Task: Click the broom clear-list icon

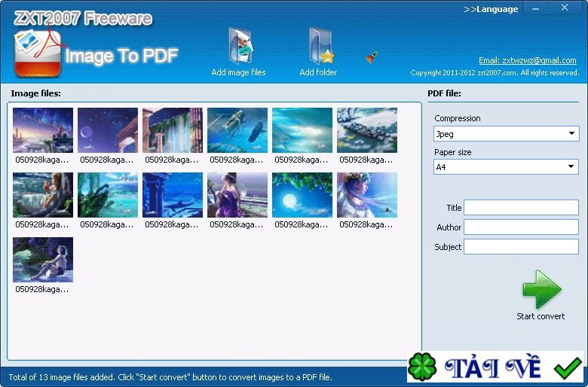Action: point(371,57)
